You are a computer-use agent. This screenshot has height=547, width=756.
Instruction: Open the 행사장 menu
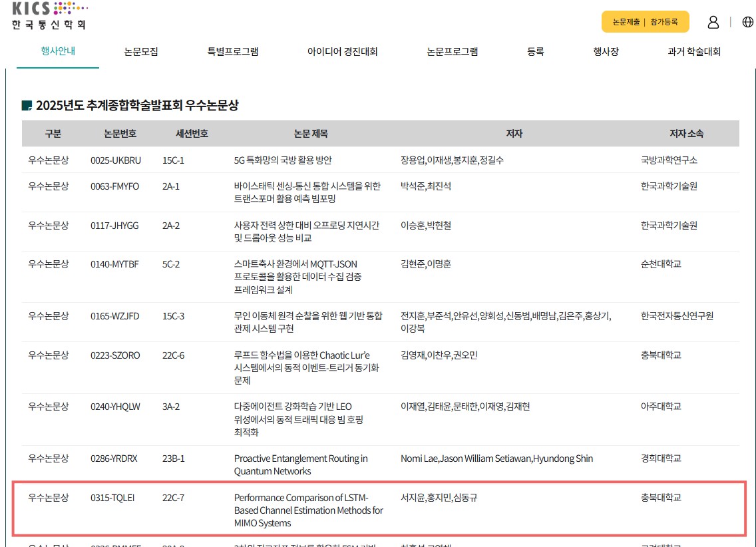[606, 51]
